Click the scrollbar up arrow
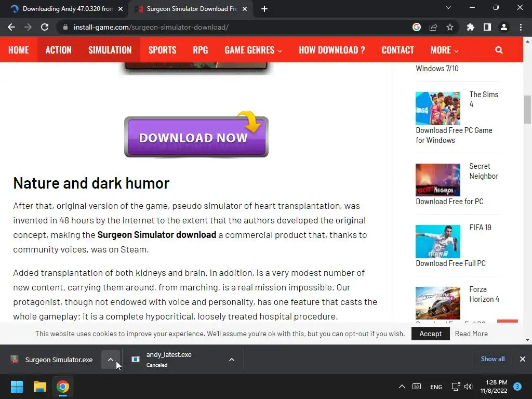This screenshot has width=532, height=399. pos(527,42)
